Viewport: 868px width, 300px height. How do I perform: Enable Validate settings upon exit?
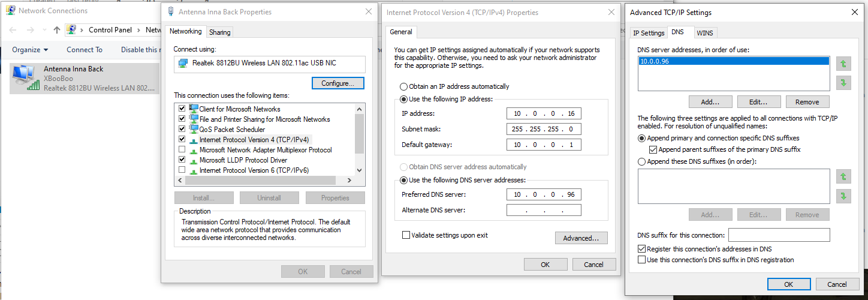point(406,235)
